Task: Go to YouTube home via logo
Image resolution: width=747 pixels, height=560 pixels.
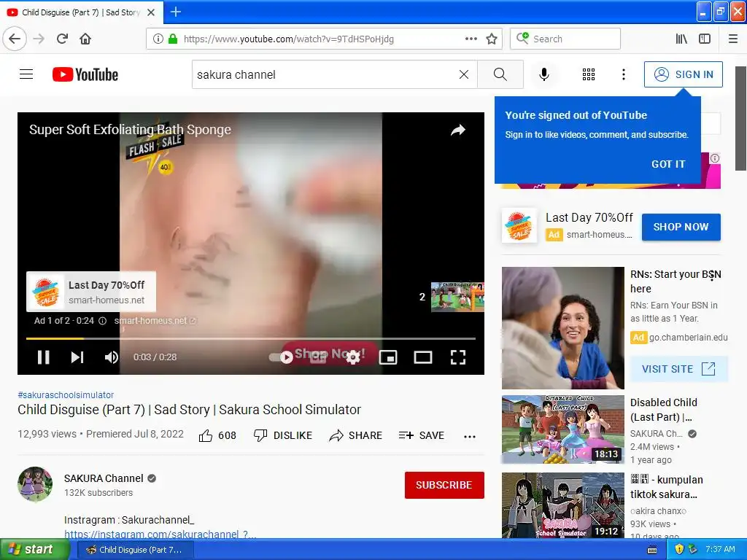Action: click(x=85, y=74)
